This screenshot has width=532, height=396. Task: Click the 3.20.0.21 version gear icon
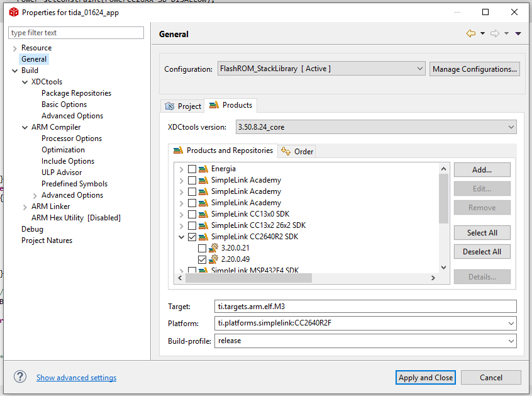[213, 248]
